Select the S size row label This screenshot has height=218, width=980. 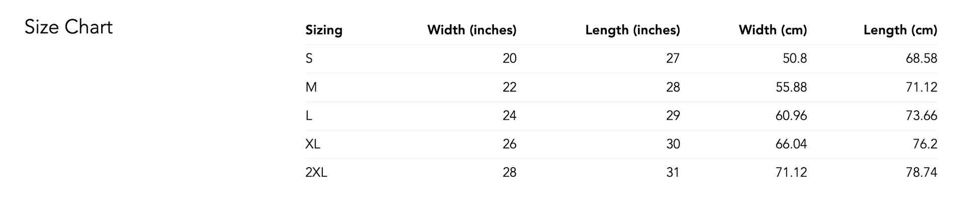[309, 59]
